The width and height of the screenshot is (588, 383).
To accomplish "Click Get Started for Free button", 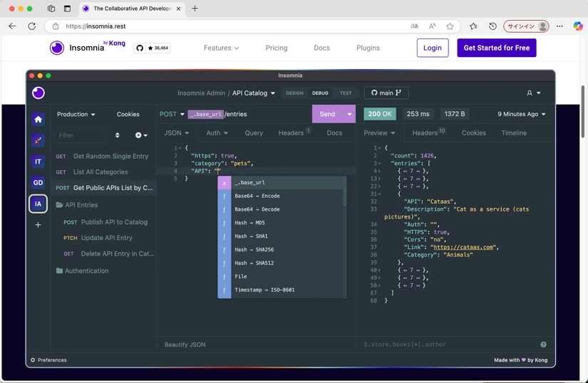I will pyautogui.click(x=497, y=48).
